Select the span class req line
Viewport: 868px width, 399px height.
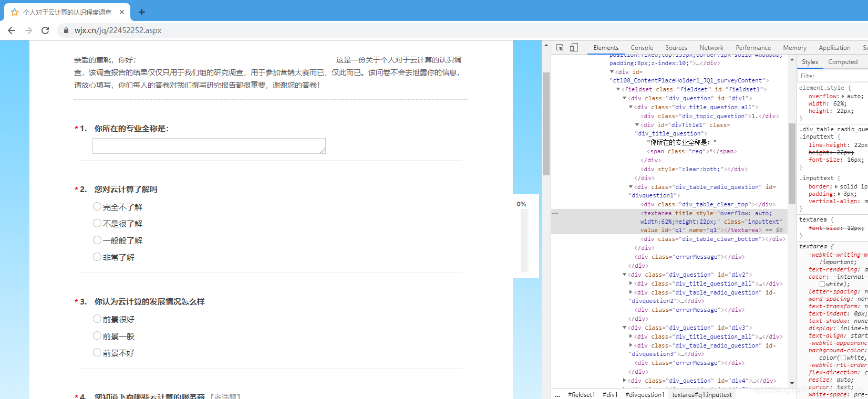(x=692, y=151)
